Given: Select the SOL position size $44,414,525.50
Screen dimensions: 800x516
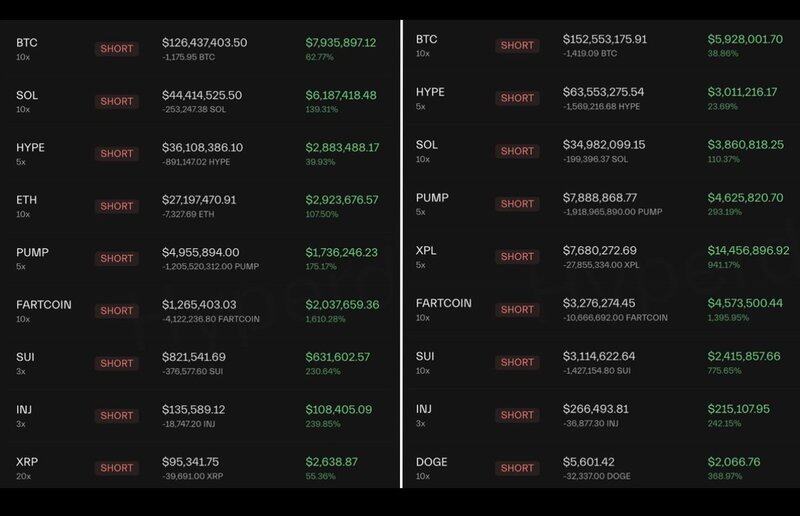Looking at the screenshot, I should [202, 95].
